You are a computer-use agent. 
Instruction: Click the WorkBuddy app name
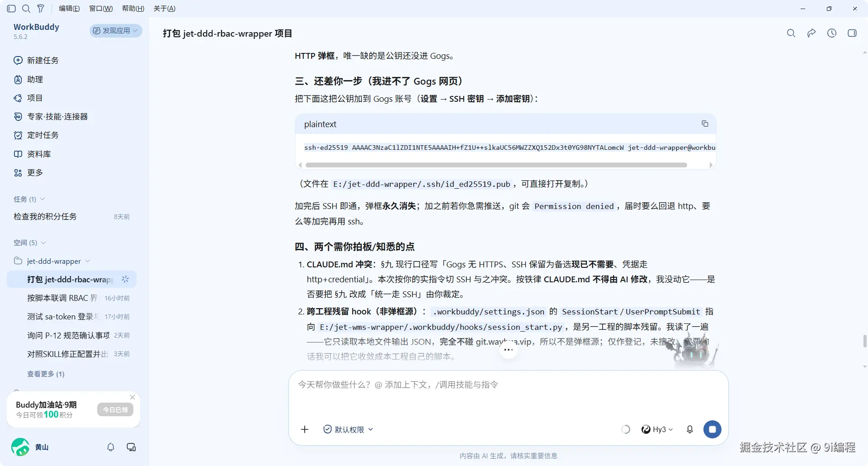click(x=36, y=27)
